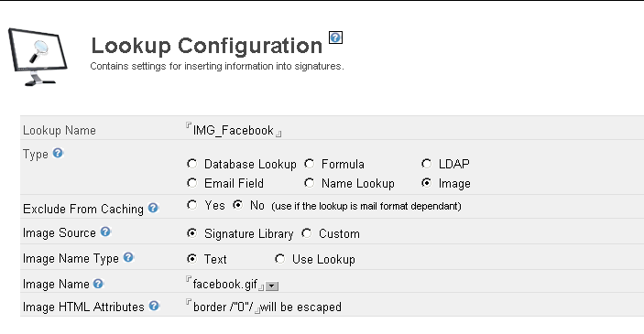Screen dimensions: 644x334
Task: Pick the Email Field radio option
Action: click(191, 183)
